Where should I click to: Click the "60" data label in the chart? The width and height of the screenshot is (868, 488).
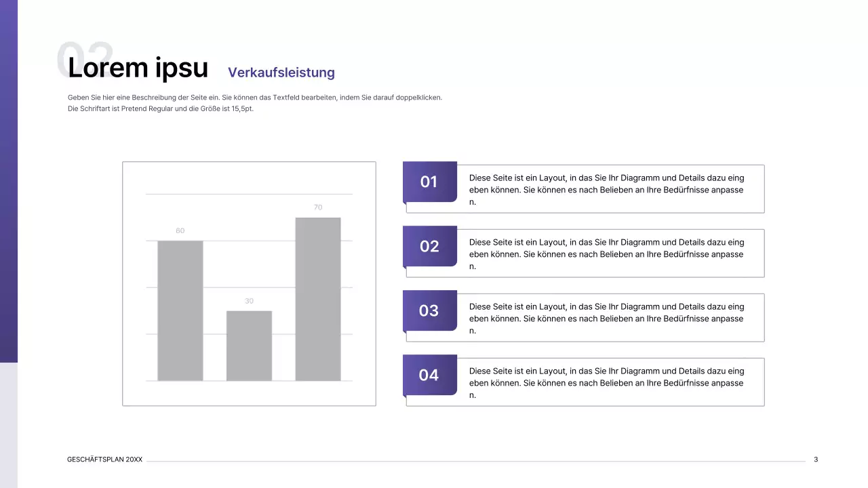click(x=180, y=231)
